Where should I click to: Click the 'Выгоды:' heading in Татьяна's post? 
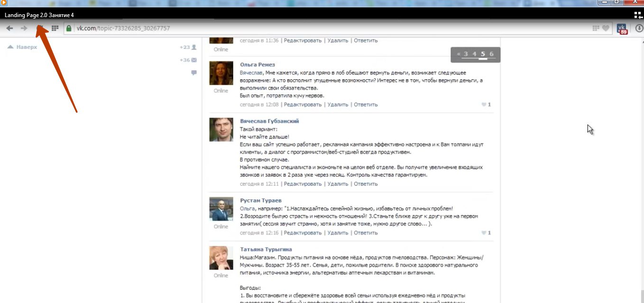tap(250, 287)
